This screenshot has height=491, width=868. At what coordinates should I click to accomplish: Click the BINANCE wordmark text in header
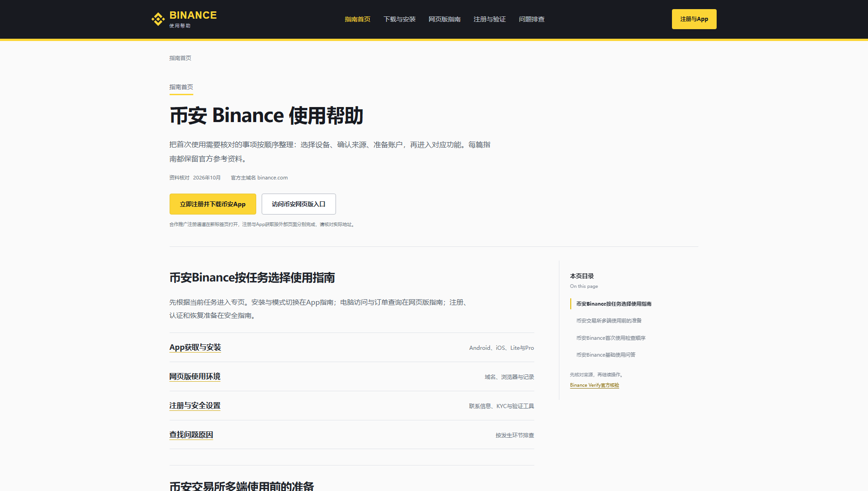193,15
